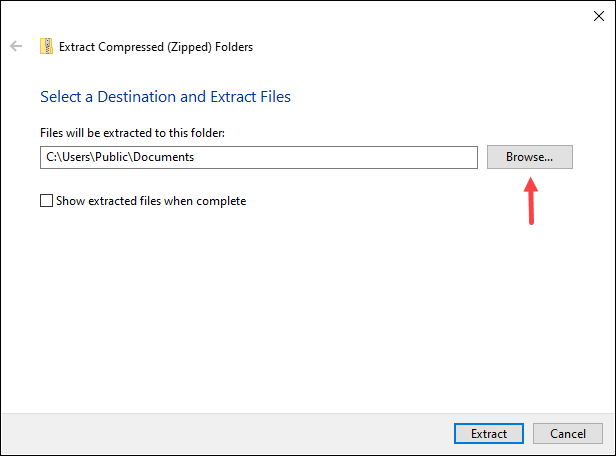Go back using the left arrow icon
This screenshot has height=456, width=616.
point(16,46)
